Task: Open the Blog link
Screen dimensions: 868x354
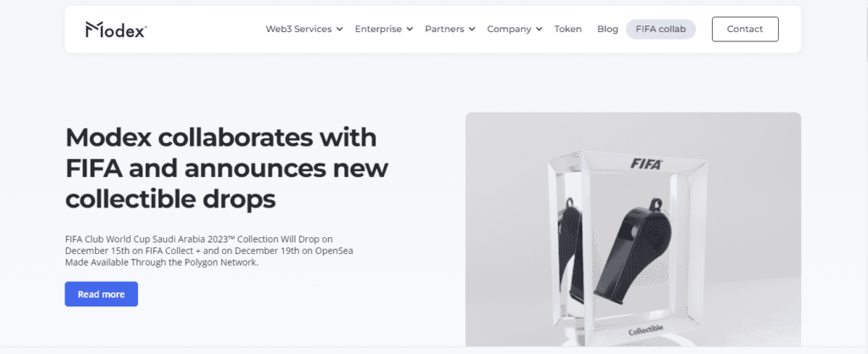Action: pos(607,30)
